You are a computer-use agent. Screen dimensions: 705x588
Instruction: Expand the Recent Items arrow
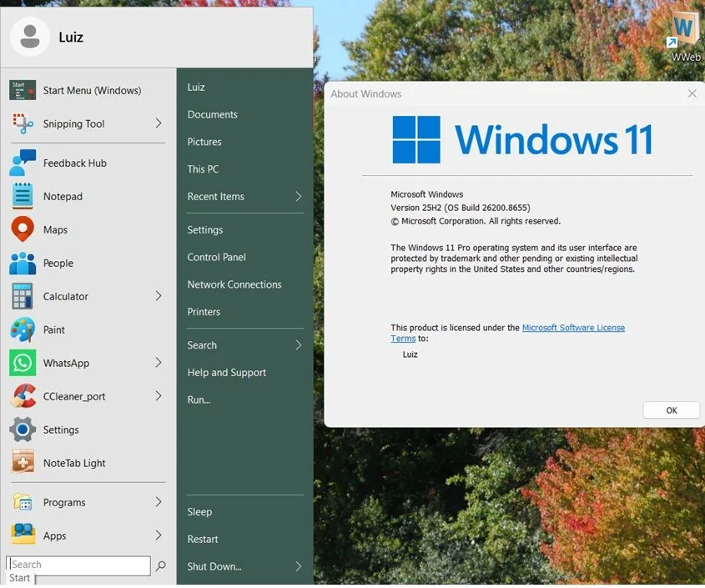coord(298,197)
